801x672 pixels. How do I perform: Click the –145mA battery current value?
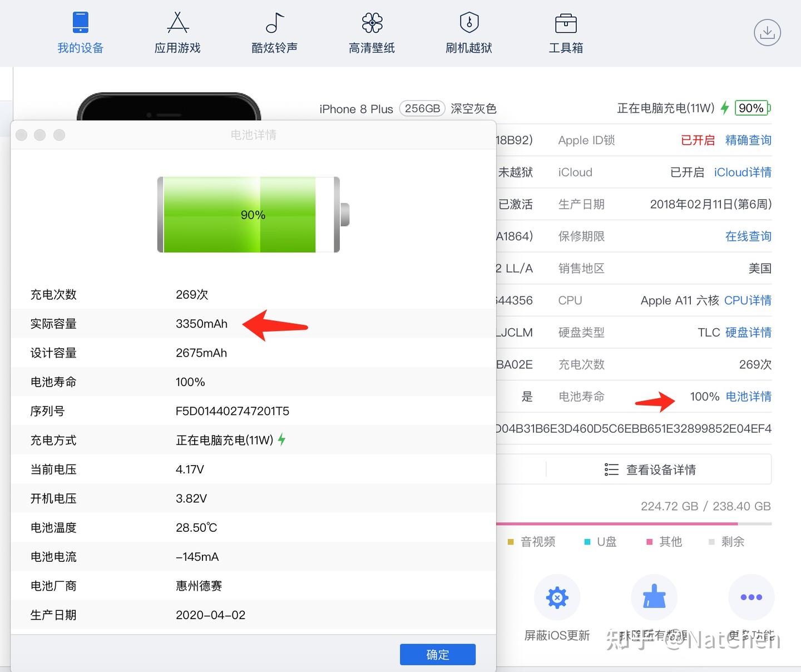pos(197,557)
